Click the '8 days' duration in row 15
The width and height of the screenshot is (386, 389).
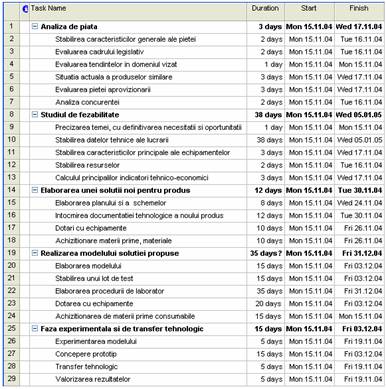tap(271, 203)
